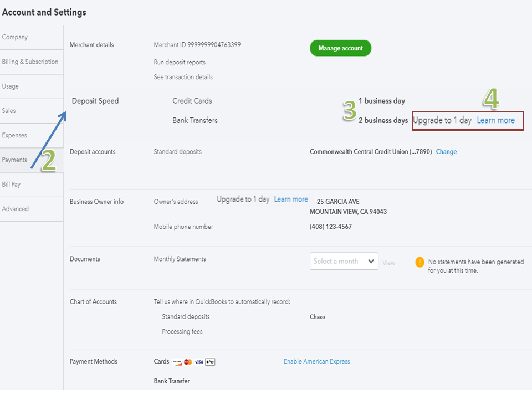The image size is (532, 399).
Task: Click Enable American Express link
Action: pyautogui.click(x=316, y=361)
